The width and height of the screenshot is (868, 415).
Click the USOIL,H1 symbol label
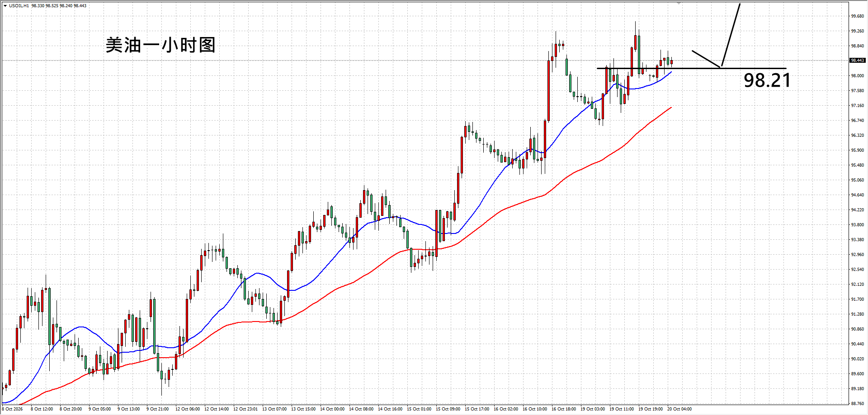click(x=19, y=6)
